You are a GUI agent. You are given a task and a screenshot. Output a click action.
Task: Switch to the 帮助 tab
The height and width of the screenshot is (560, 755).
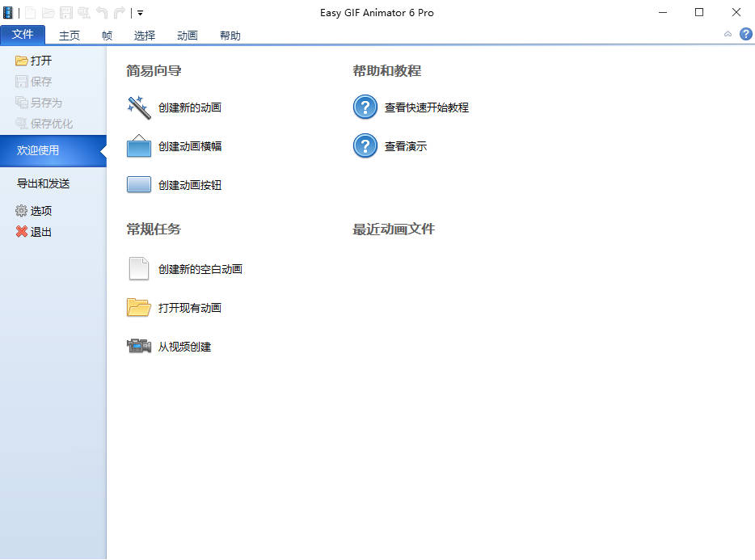(230, 36)
